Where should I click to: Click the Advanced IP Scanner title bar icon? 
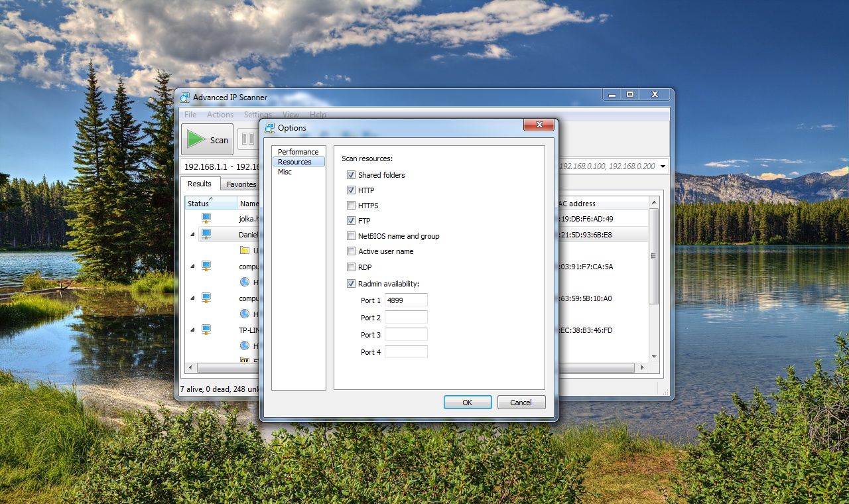185,97
